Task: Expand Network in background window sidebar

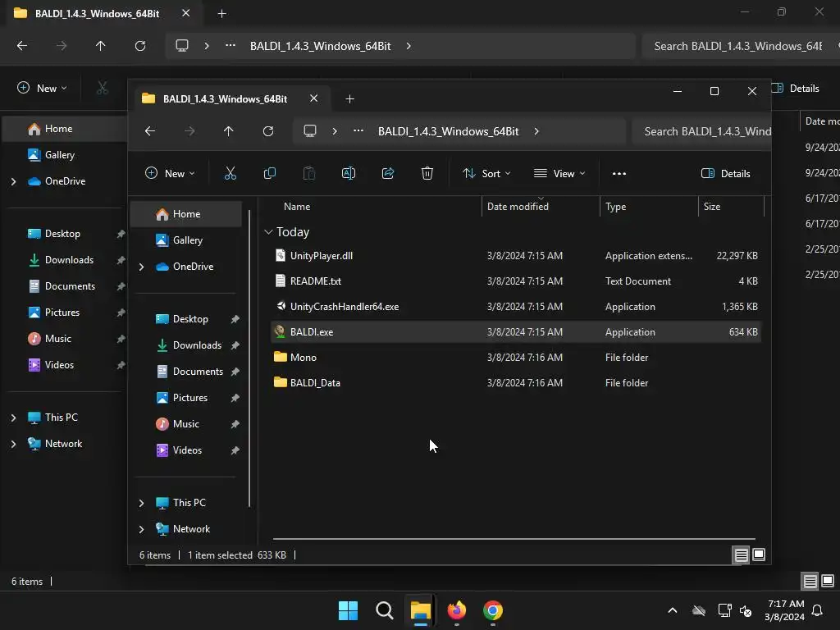Action: tap(13, 444)
